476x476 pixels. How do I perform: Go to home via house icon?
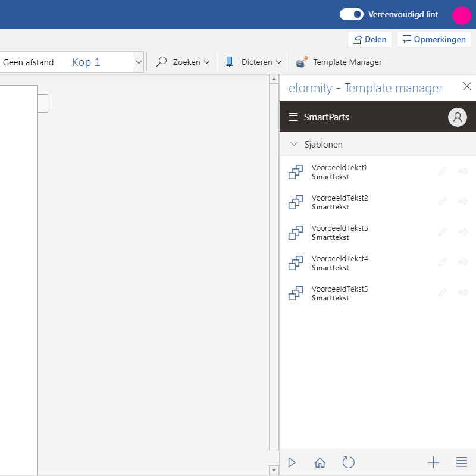point(320,462)
